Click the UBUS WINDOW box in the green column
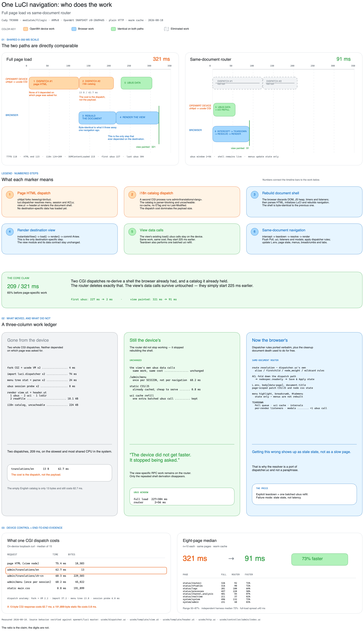 click(182, 496)
